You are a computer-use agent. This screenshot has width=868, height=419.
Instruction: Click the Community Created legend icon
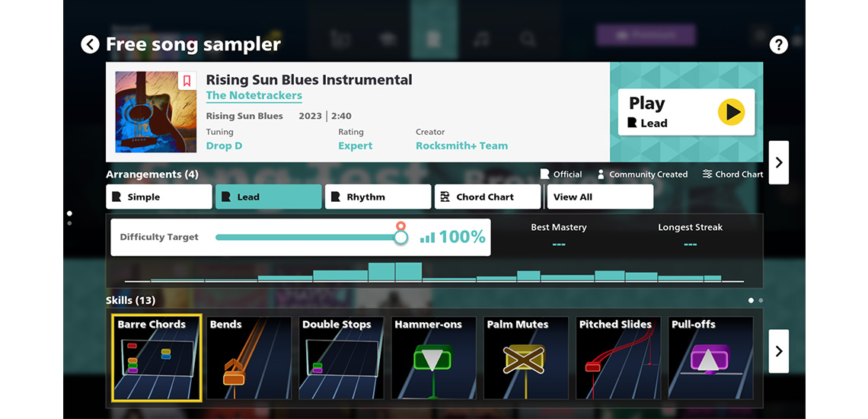601,174
